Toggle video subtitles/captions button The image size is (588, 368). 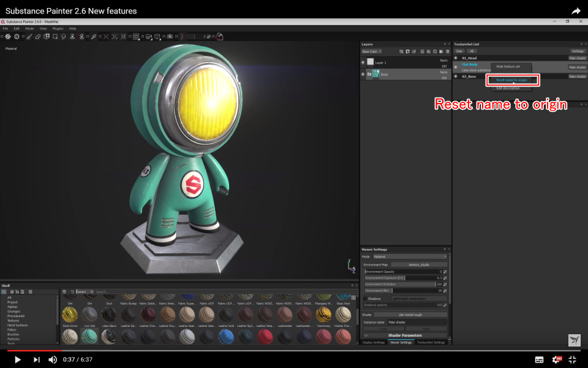pos(539,360)
